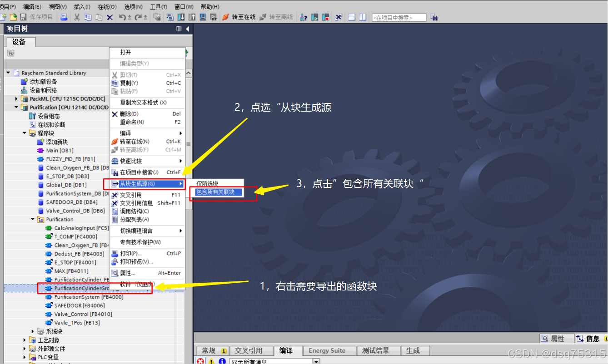Screen dimensions: 608x364
Task: Toggle project tree column layout icon
Action: (x=179, y=29)
